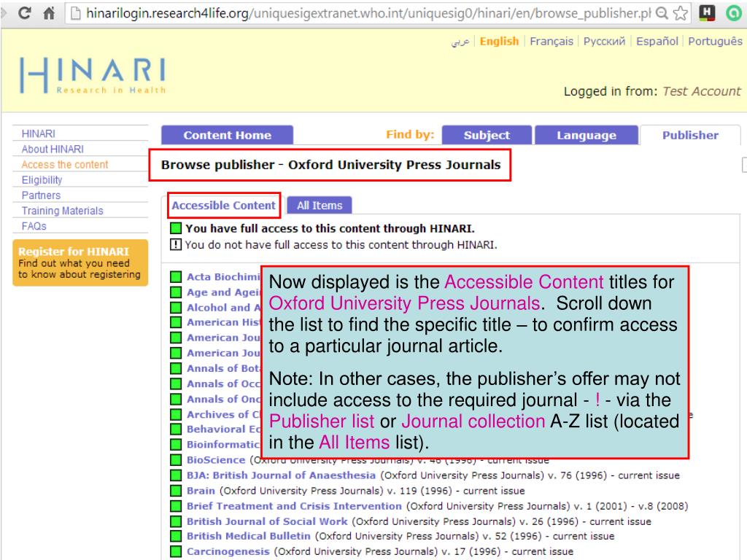
Task: Click the magnifier zoom icon in address bar
Action: click(662, 13)
